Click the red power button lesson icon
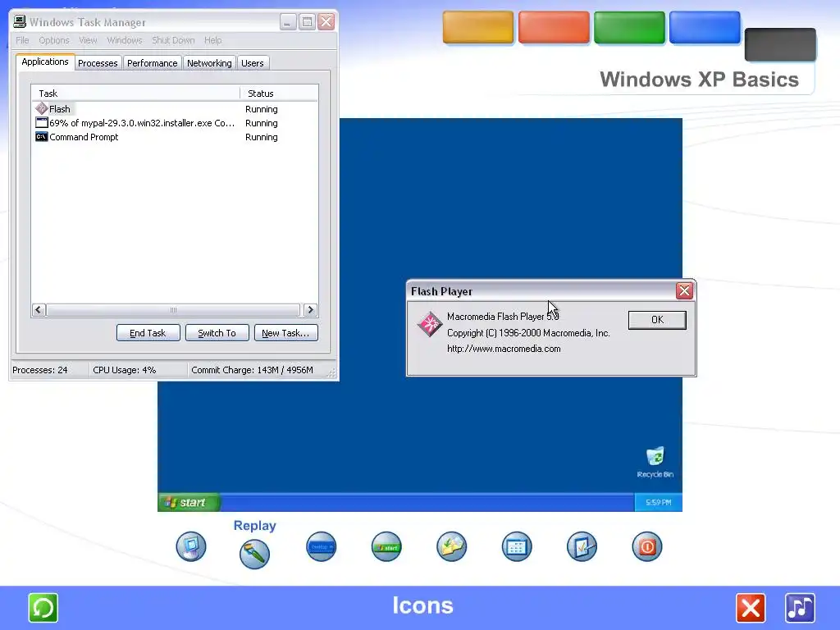This screenshot has height=630, width=840. (x=647, y=546)
